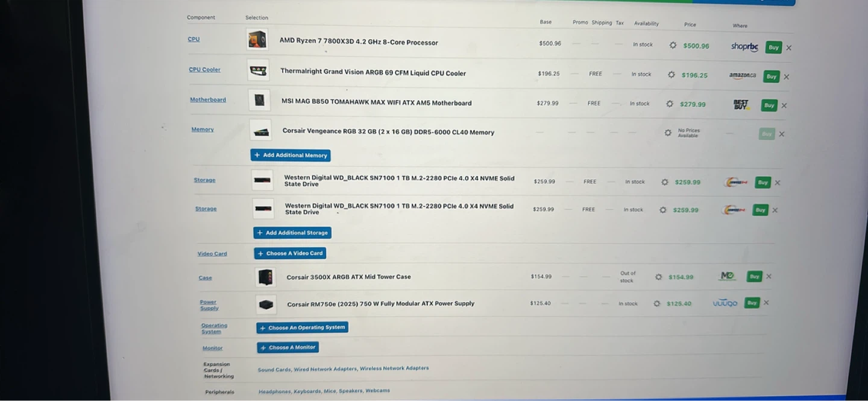The image size is (868, 401).
Task: Remove the Memory with its X icon
Action: [781, 134]
